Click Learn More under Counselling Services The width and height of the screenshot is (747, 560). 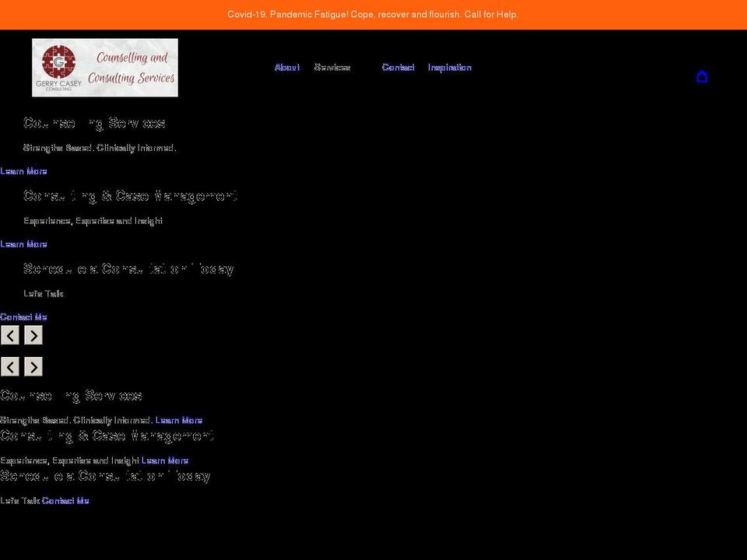pyautogui.click(x=23, y=170)
